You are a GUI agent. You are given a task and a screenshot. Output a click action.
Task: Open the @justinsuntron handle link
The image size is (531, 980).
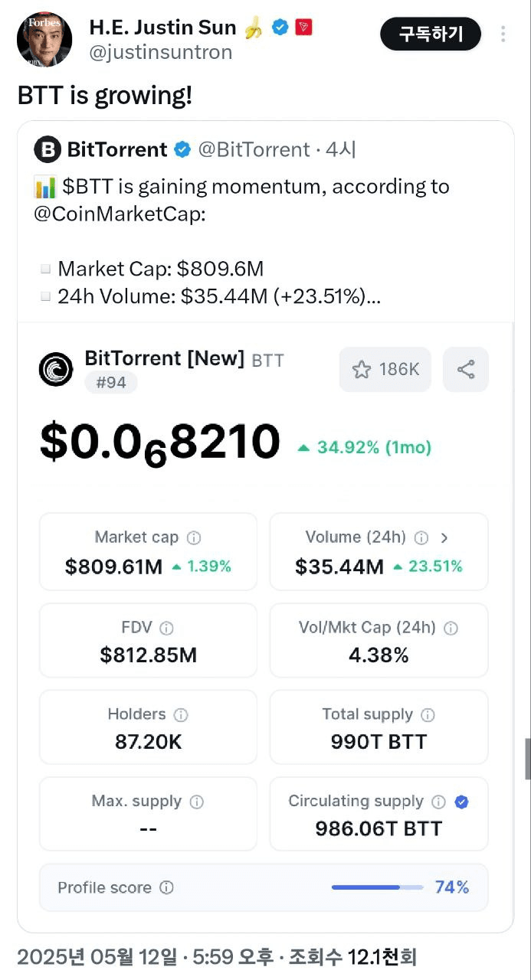[x=161, y=53]
